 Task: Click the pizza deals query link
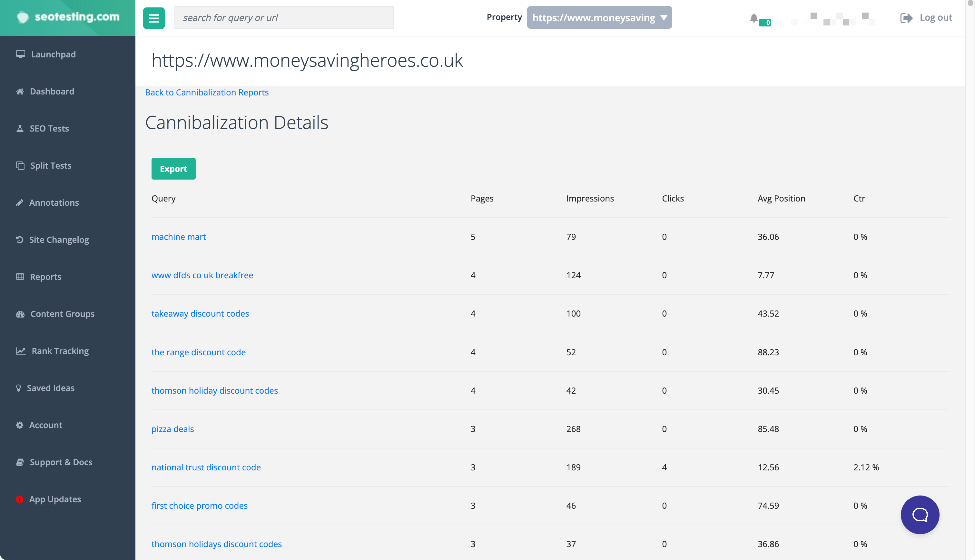pyautogui.click(x=173, y=429)
